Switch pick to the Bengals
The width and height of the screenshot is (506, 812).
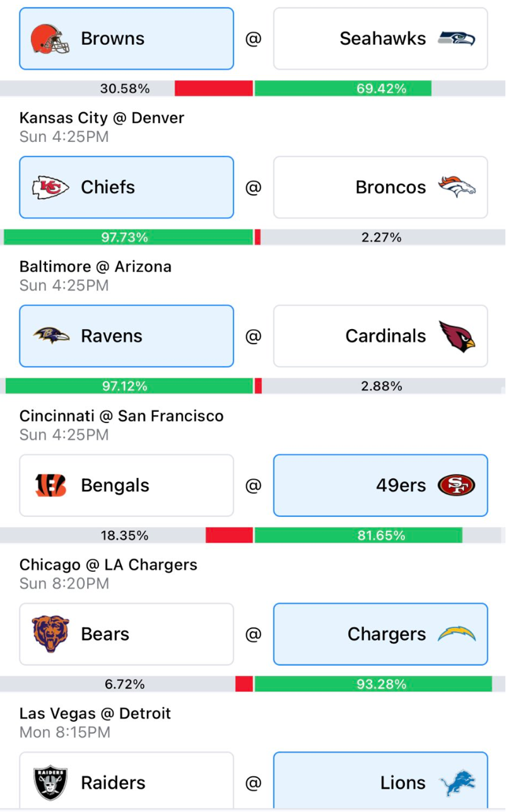click(x=126, y=485)
